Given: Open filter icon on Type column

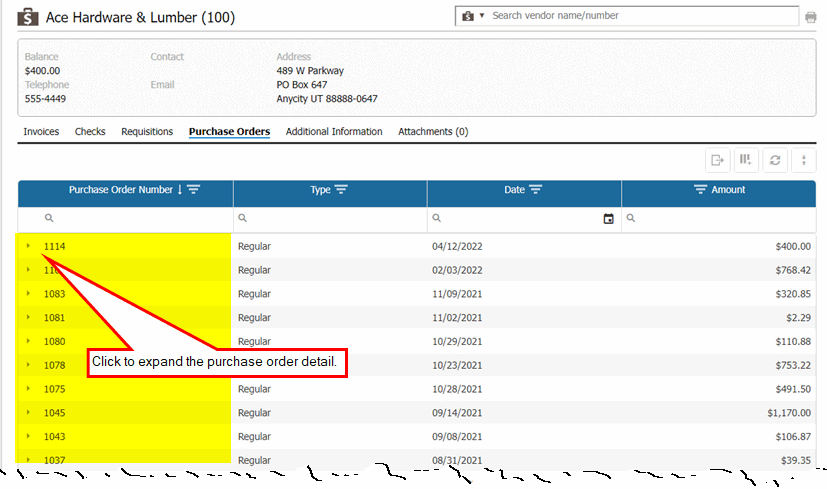Looking at the screenshot, I should (x=341, y=189).
